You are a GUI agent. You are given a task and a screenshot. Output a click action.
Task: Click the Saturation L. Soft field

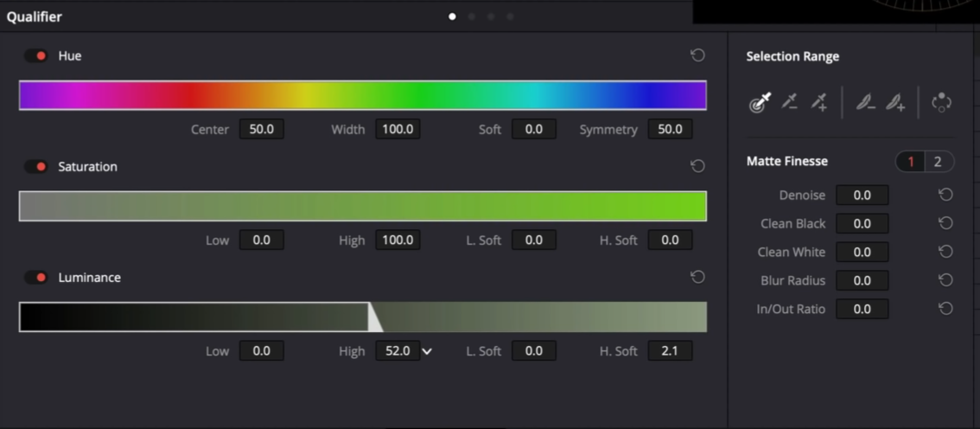534,240
